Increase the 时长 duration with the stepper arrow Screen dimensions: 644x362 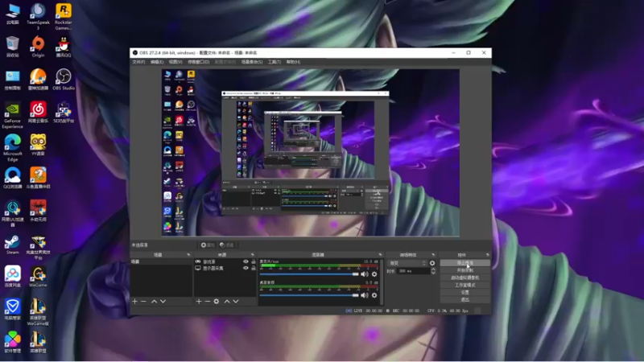(433, 269)
